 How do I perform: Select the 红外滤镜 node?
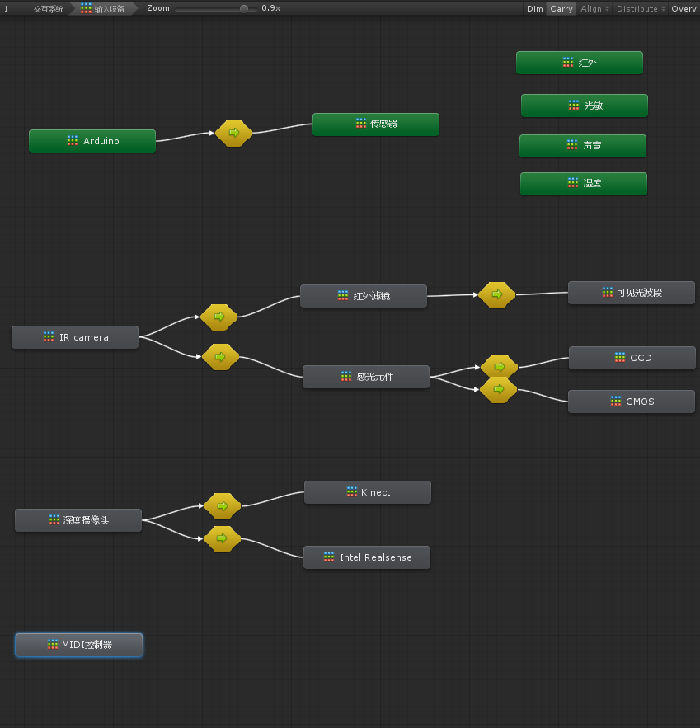point(364,296)
